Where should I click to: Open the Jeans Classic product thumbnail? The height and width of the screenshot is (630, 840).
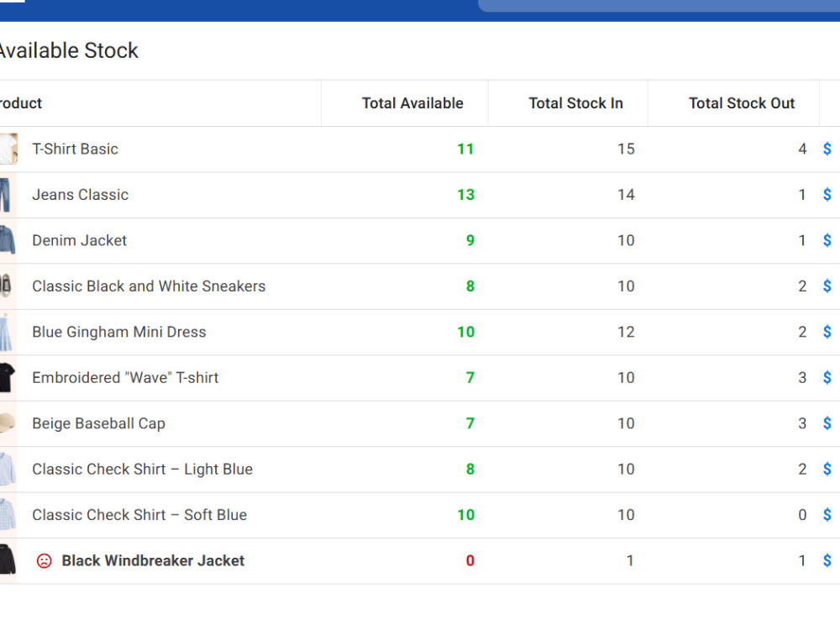coord(7,195)
